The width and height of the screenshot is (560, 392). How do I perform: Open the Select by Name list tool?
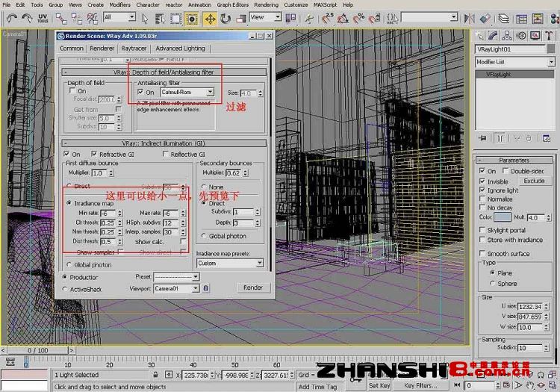pyautogui.click(x=160, y=19)
